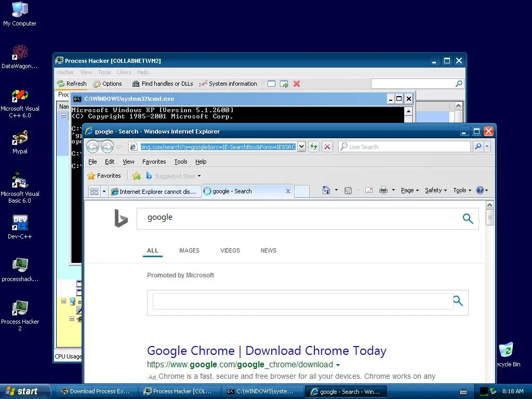The image size is (532, 399).
Task: Open the Recycle Bin icon
Action: (x=507, y=354)
